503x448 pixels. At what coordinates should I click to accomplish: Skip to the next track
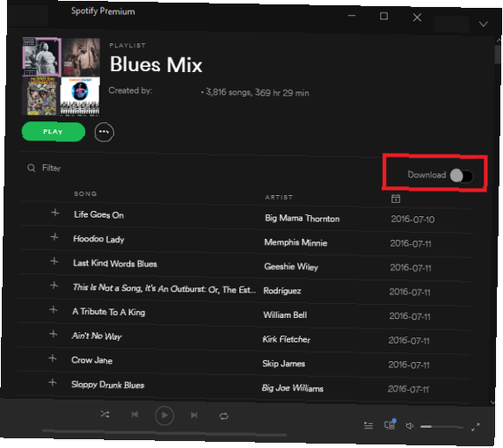[194, 416]
